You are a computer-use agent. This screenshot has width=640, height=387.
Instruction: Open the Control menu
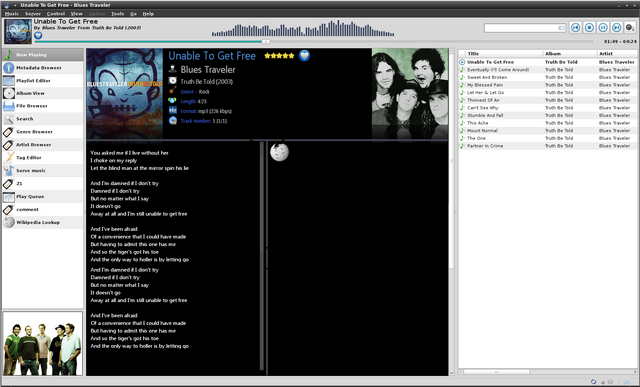click(x=56, y=13)
